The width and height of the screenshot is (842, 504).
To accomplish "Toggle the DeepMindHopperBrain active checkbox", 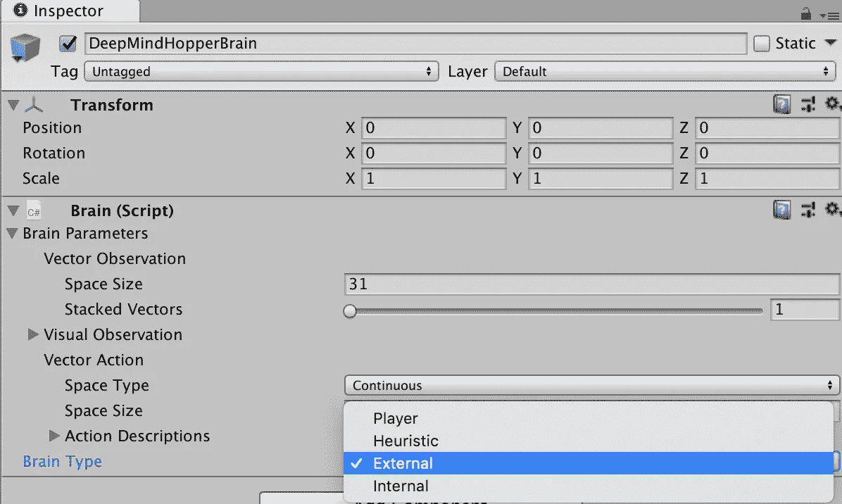I will [x=68, y=44].
